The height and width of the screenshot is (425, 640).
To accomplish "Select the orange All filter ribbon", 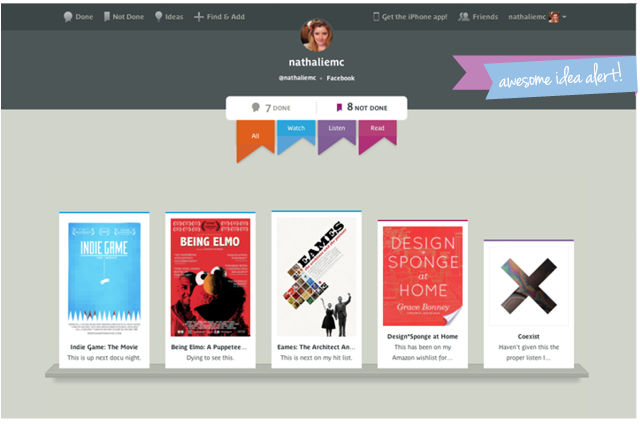I will coord(255,137).
